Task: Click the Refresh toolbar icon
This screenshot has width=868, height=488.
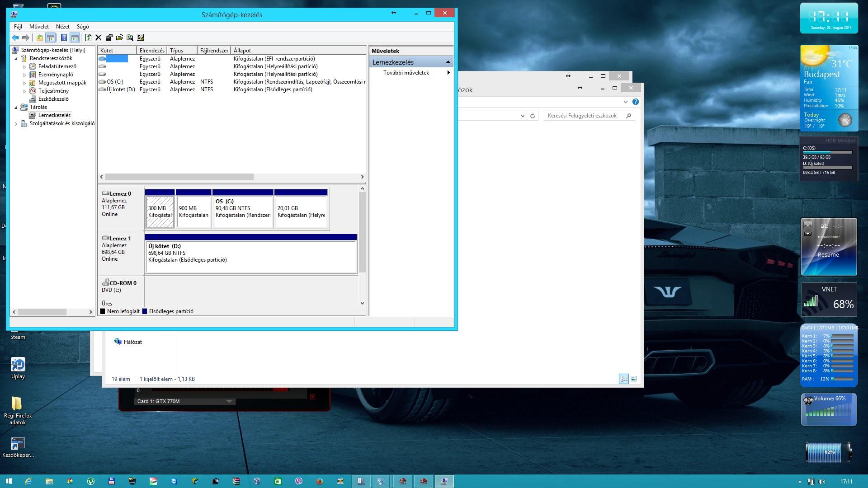Action: [x=88, y=38]
